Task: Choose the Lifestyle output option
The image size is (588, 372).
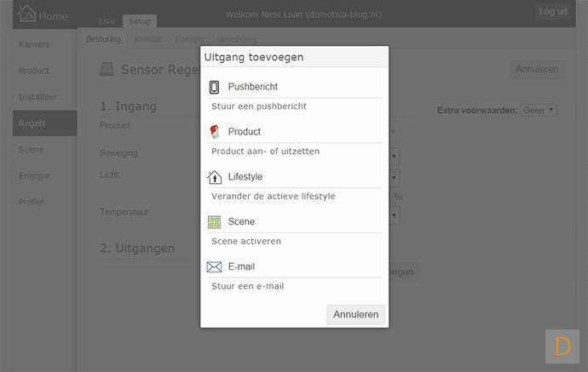Action: (x=245, y=177)
